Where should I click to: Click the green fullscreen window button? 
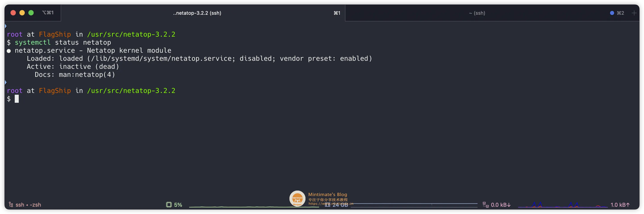tap(31, 13)
